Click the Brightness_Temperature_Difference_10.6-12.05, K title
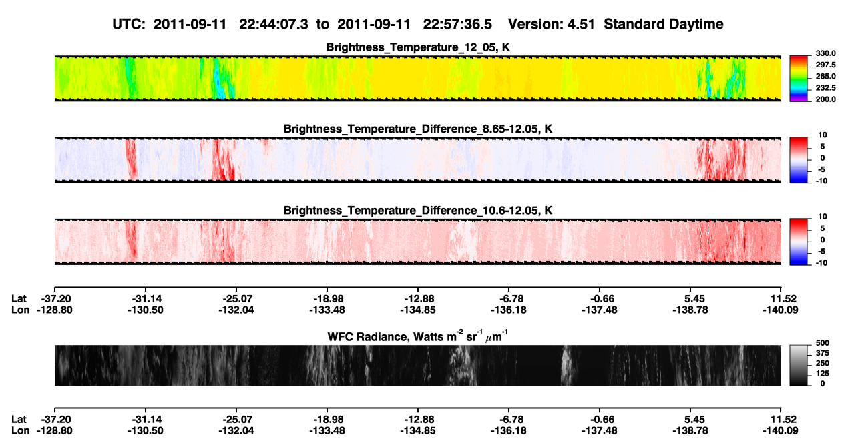 click(x=417, y=211)
